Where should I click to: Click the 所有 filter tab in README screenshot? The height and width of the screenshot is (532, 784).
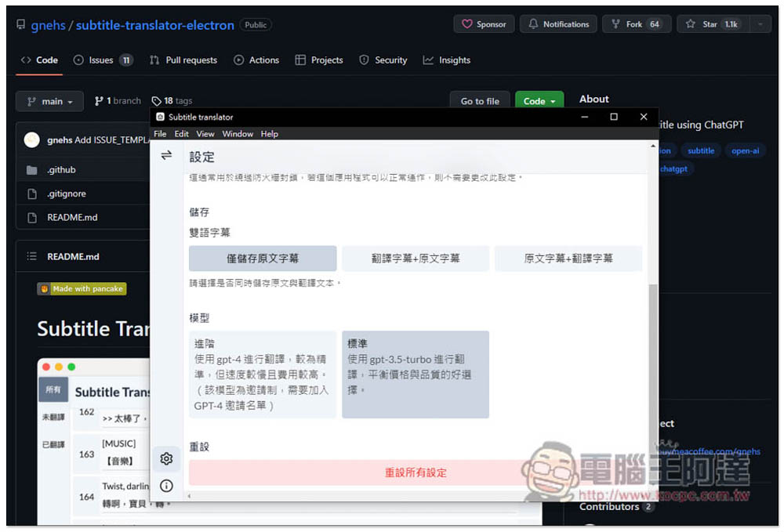(x=53, y=389)
